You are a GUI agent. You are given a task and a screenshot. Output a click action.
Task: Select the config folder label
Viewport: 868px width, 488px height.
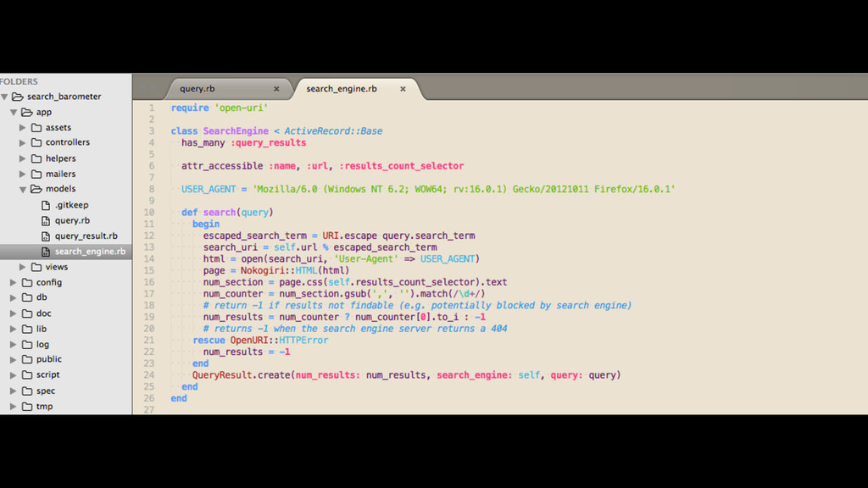coord(49,283)
